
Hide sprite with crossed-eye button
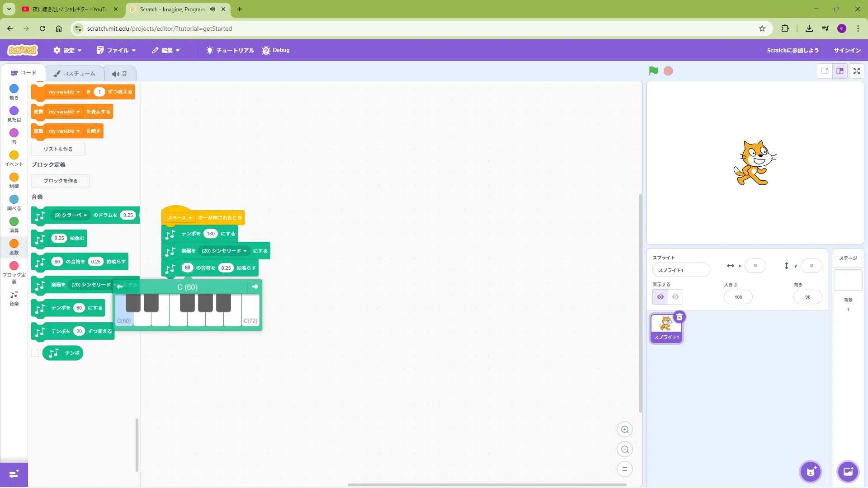pos(675,297)
